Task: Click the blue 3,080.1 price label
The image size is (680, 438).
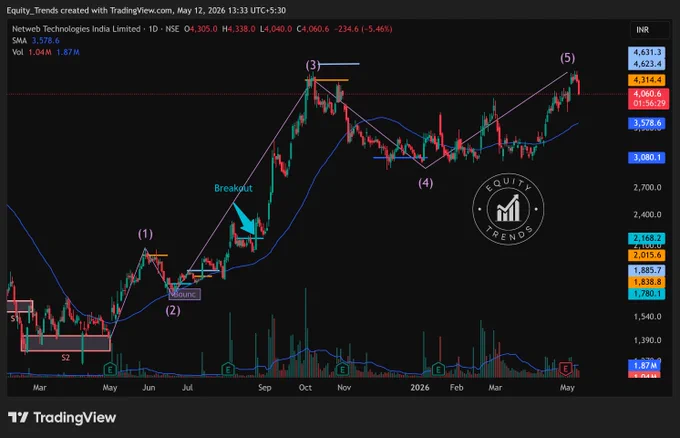Action: [x=647, y=157]
